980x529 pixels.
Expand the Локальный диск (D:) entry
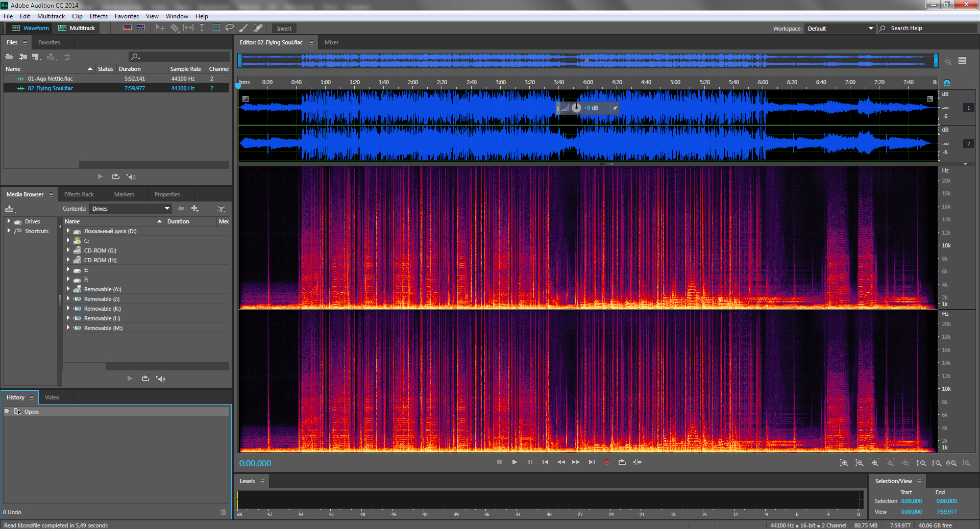click(68, 231)
